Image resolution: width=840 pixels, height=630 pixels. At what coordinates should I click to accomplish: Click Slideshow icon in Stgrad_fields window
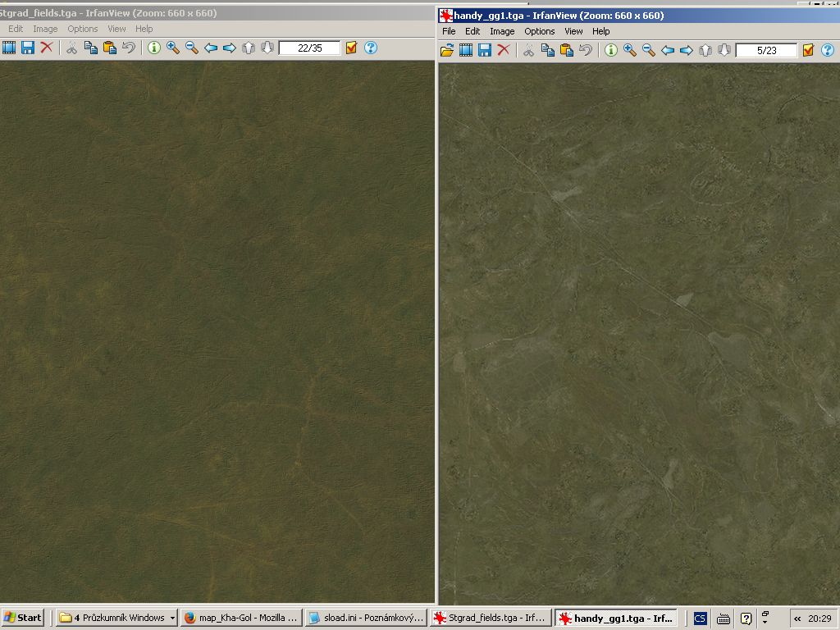coord(8,48)
